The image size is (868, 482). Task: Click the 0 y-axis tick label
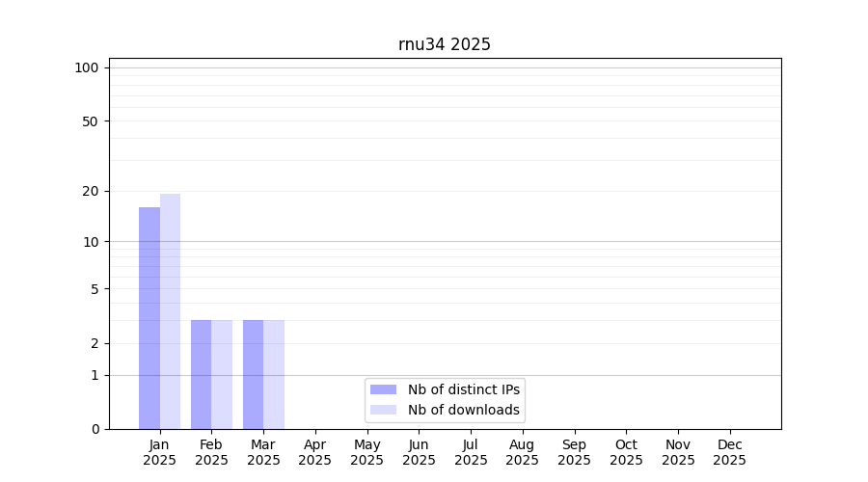[95, 429]
